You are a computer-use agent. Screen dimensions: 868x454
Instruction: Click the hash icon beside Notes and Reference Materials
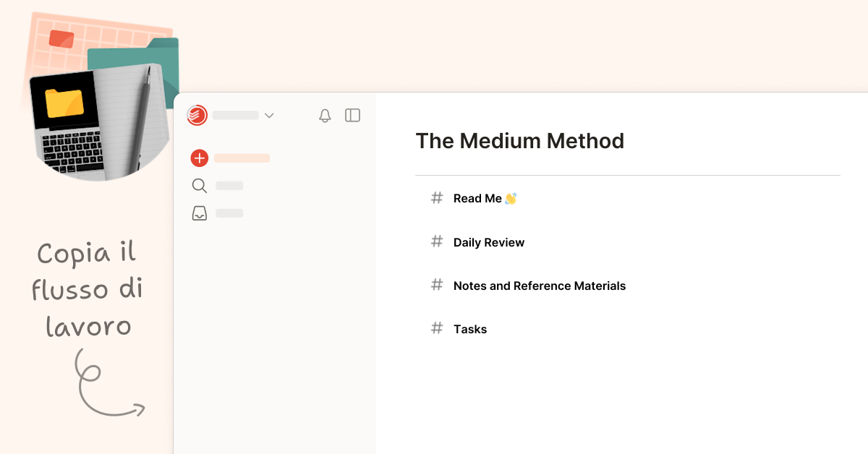437,285
